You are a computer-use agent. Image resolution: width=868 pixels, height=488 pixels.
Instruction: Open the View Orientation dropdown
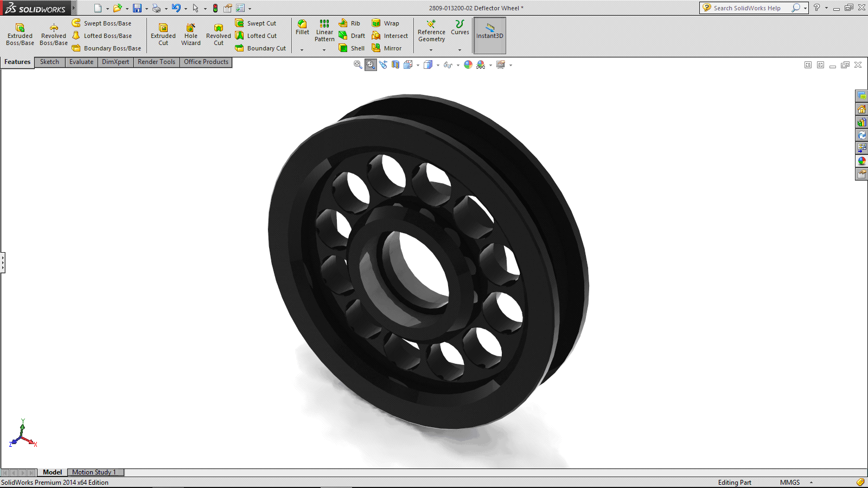[418, 65]
